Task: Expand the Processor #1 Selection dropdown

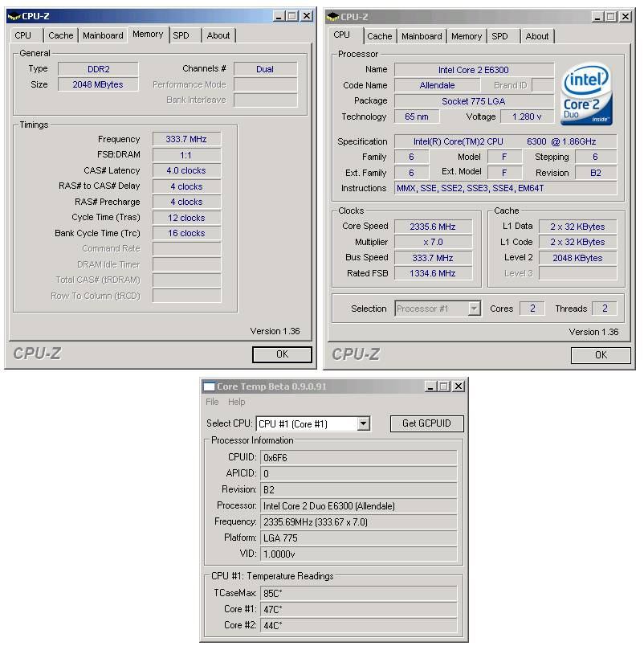Action: [474, 309]
